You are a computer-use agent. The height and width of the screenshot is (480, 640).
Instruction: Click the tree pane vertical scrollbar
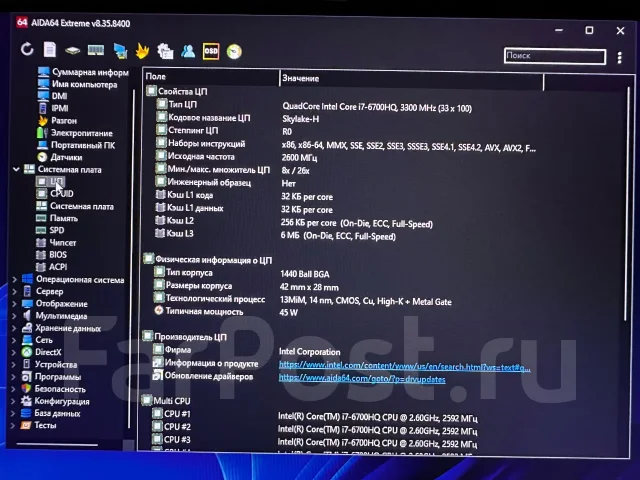132,258
